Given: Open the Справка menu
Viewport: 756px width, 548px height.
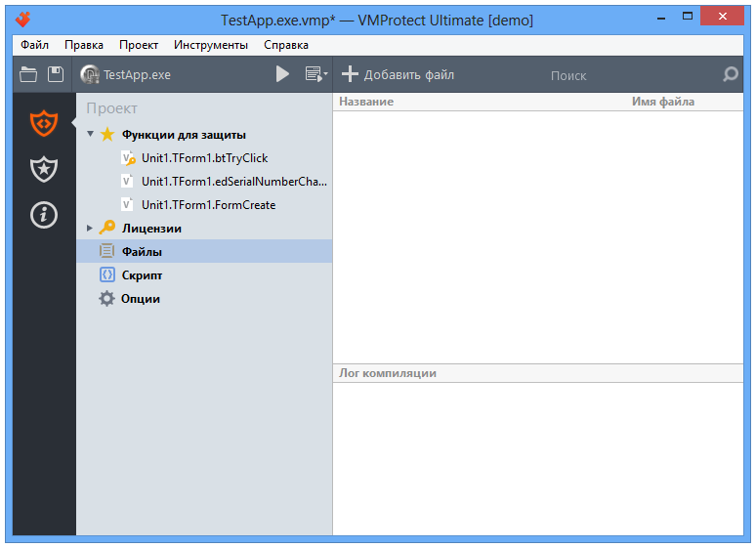Looking at the screenshot, I should point(286,45).
